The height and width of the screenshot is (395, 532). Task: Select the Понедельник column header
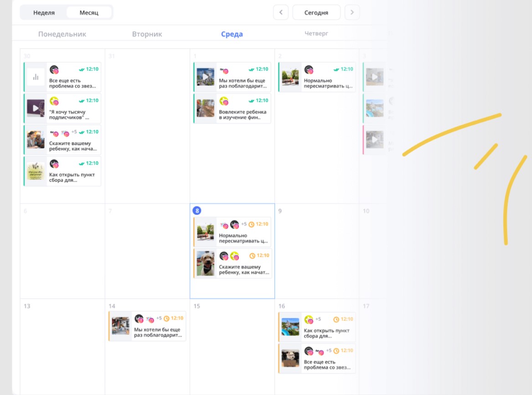coord(62,34)
